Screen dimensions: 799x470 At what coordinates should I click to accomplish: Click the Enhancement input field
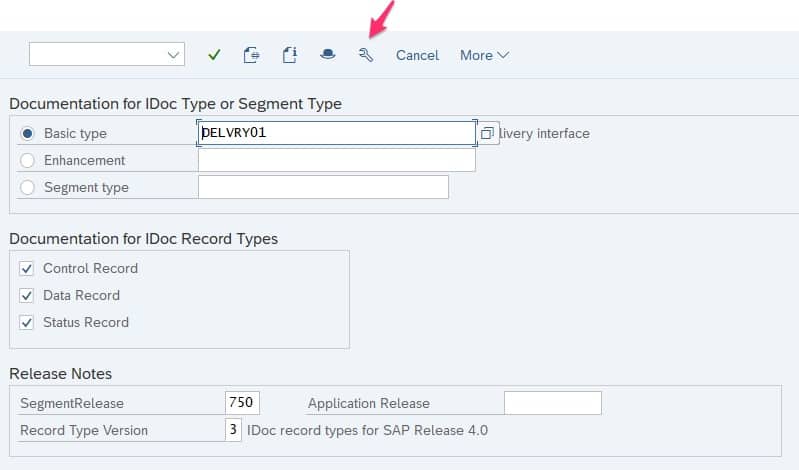point(336,160)
